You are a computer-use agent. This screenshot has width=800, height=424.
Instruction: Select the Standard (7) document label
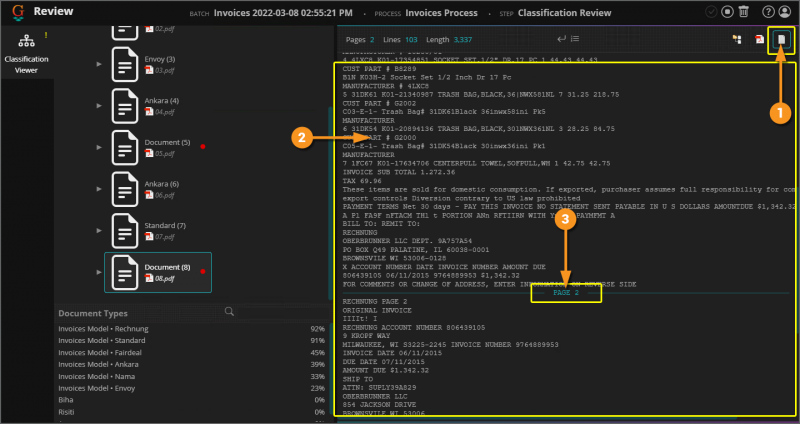tap(165, 226)
